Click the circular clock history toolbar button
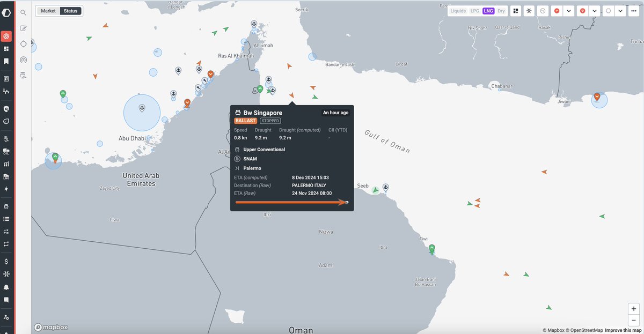Image resolution: width=644 pixels, height=334 pixels. point(543,11)
